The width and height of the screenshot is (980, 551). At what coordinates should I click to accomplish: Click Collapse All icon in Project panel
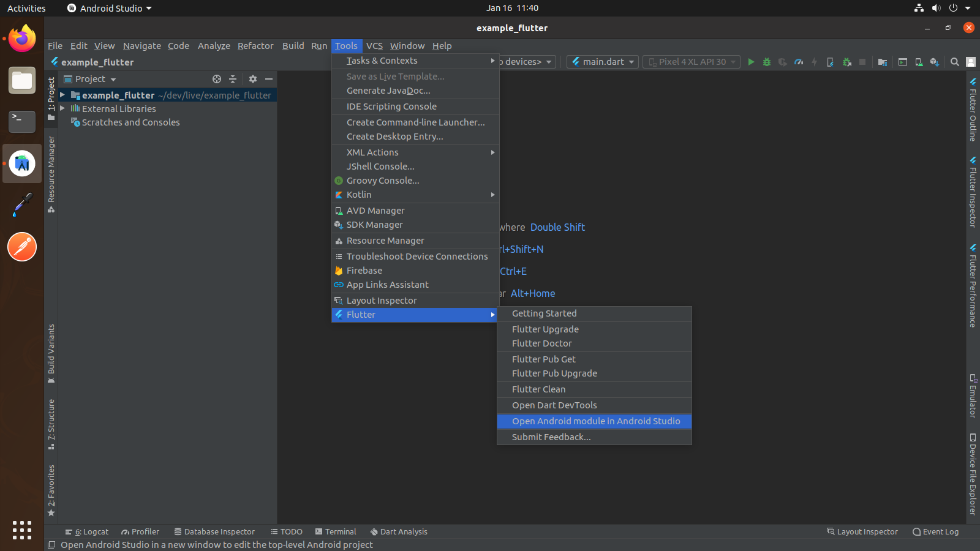click(233, 79)
